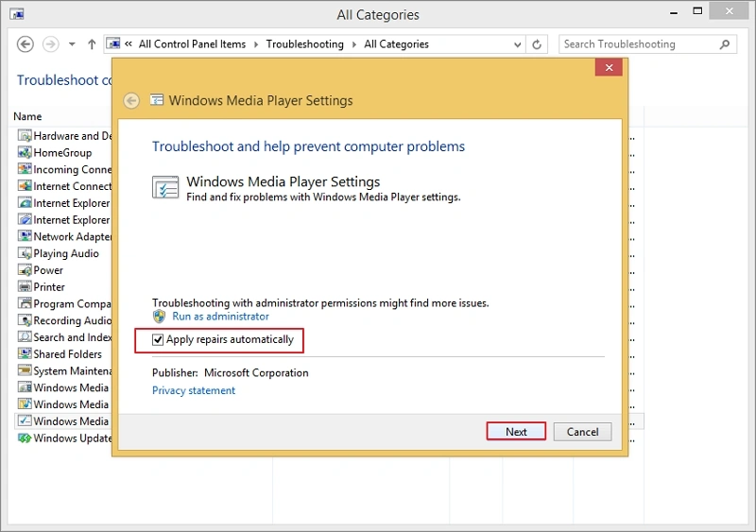
Task: Open the Privacy statement link
Action: tap(194, 390)
